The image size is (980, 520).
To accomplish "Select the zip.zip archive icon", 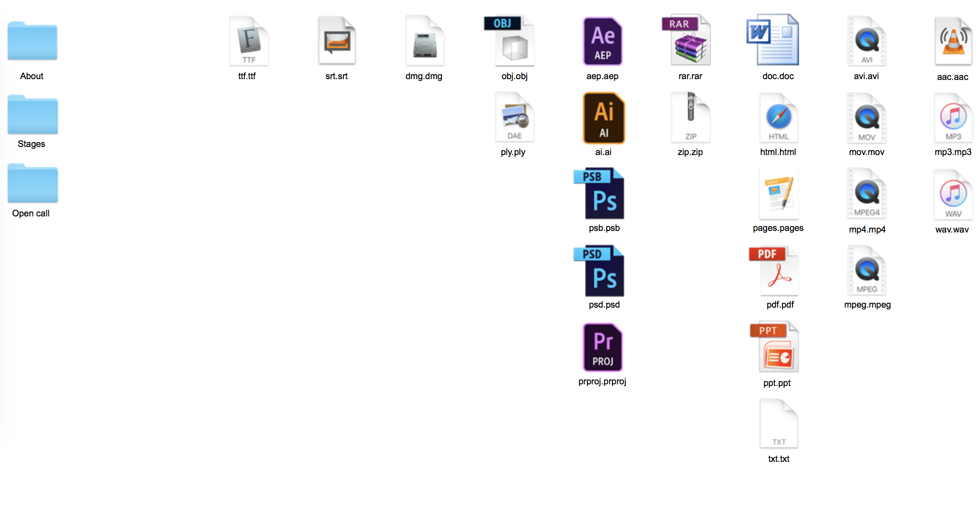I will [691, 117].
